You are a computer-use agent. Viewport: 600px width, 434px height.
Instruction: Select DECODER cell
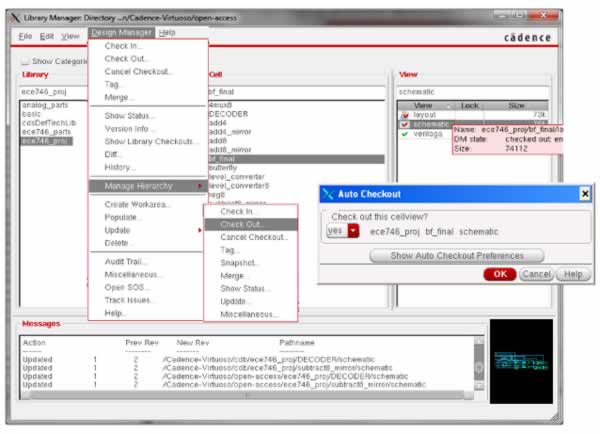[x=228, y=114]
